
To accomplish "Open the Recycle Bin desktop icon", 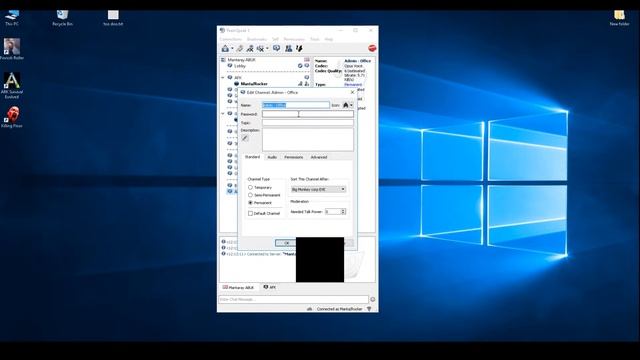I will (x=62, y=18).
